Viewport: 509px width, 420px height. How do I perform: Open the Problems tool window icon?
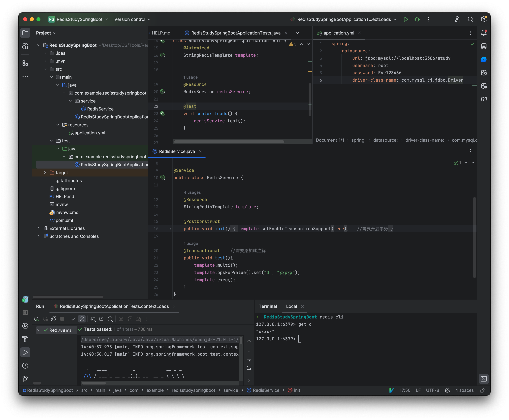tap(25, 366)
